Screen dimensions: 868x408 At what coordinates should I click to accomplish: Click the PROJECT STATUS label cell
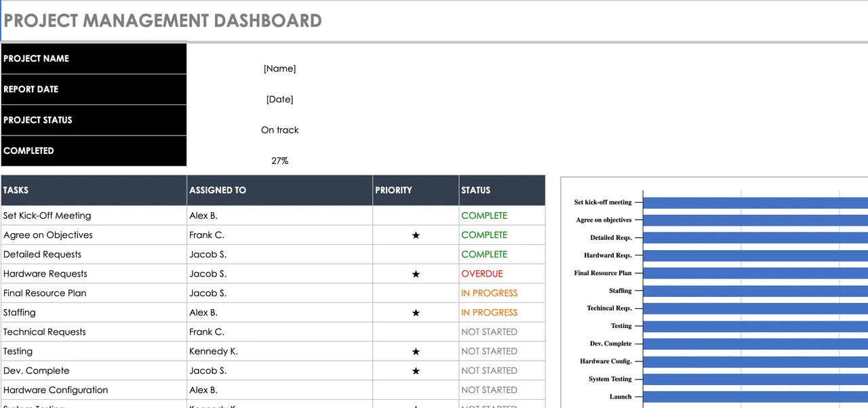coord(94,120)
